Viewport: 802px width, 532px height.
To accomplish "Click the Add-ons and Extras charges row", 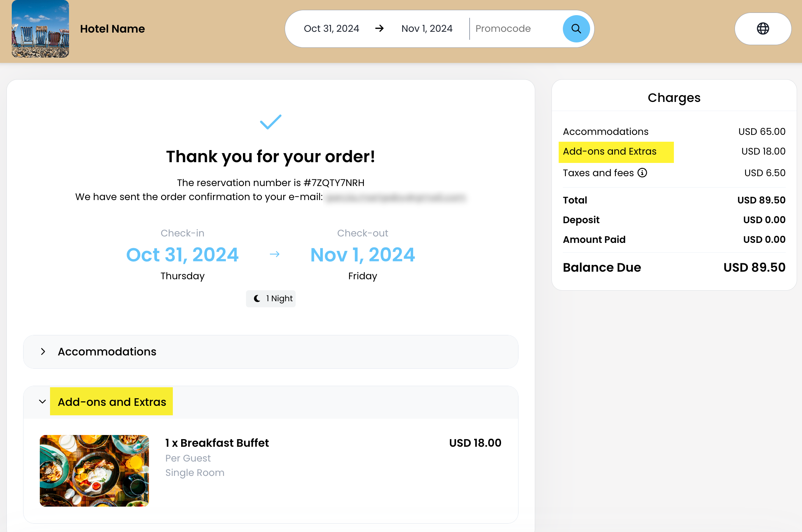I will click(609, 152).
